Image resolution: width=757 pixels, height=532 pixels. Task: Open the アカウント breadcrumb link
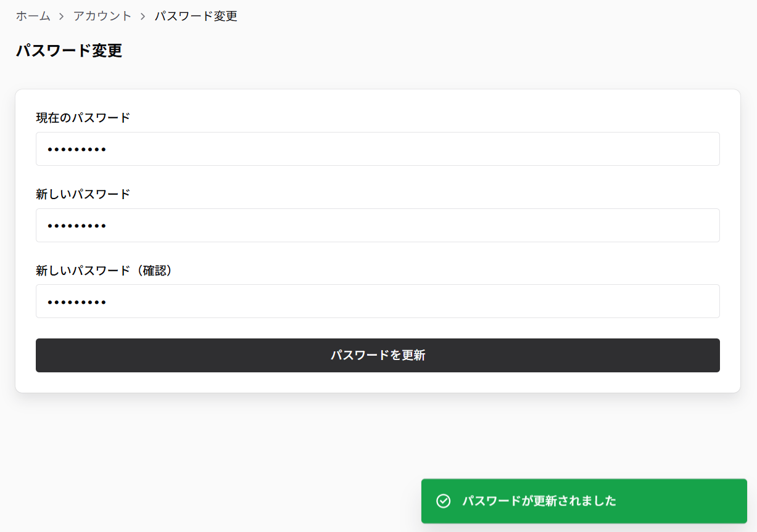tap(102, 17)
